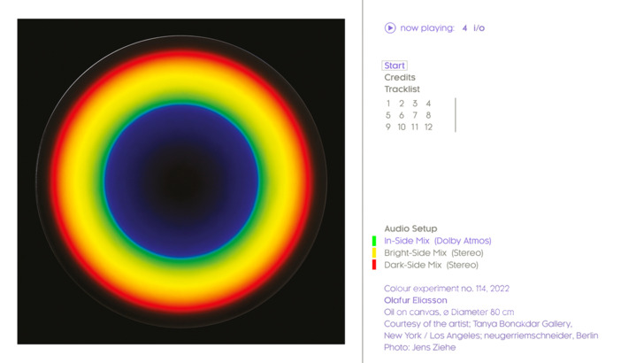The height and width of the screenshot is (363, 644).
Task: Click 'Photo: Jens Ziehe' credit
Action: [419, 347]
